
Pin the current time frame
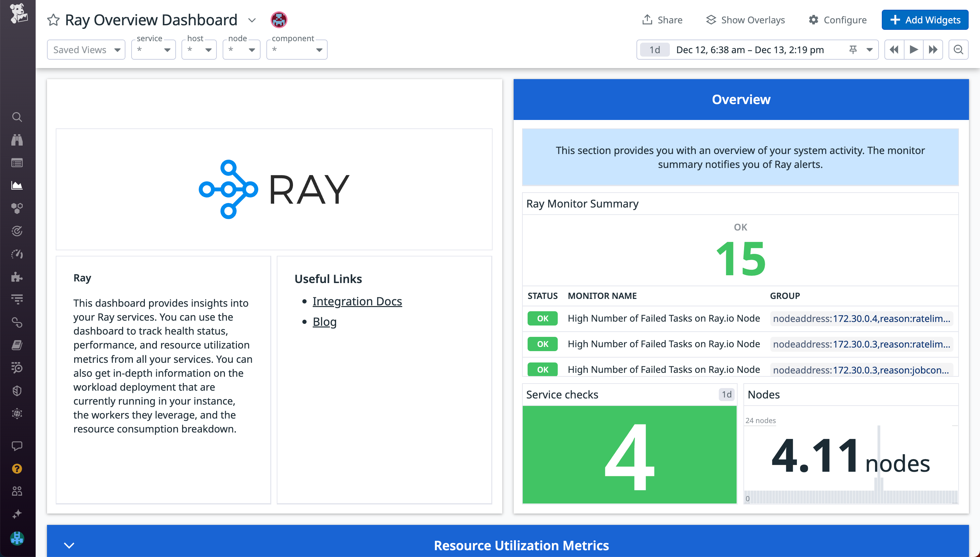tap(853, 49)
